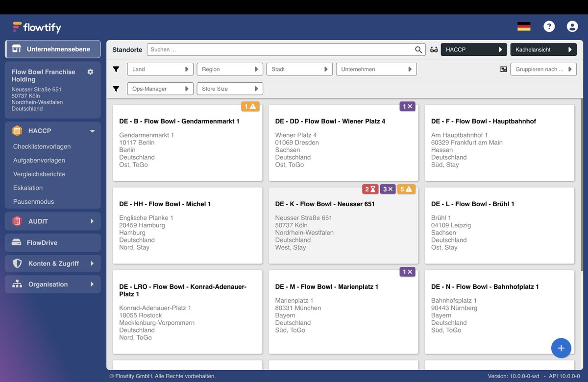Screen dimensions: 588x382
Task: Expand the Organisation section arrow
Action: click(92, 284)
